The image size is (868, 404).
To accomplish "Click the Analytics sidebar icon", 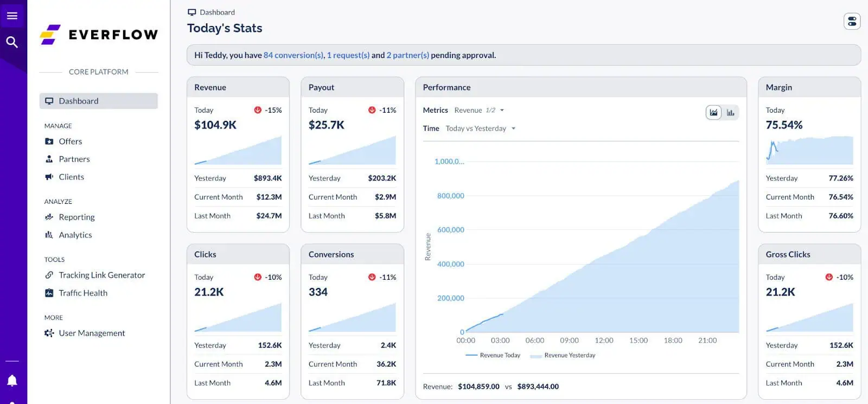I will coord(49,235).
